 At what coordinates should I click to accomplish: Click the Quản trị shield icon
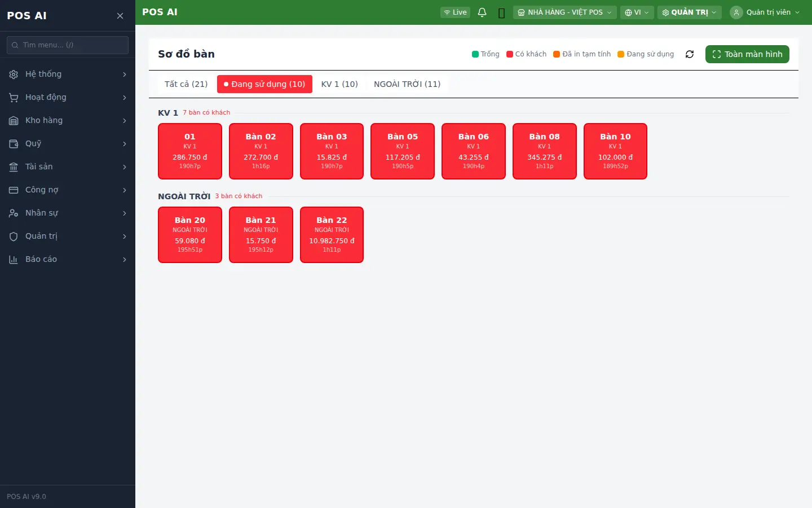click(x=14, y=237)
